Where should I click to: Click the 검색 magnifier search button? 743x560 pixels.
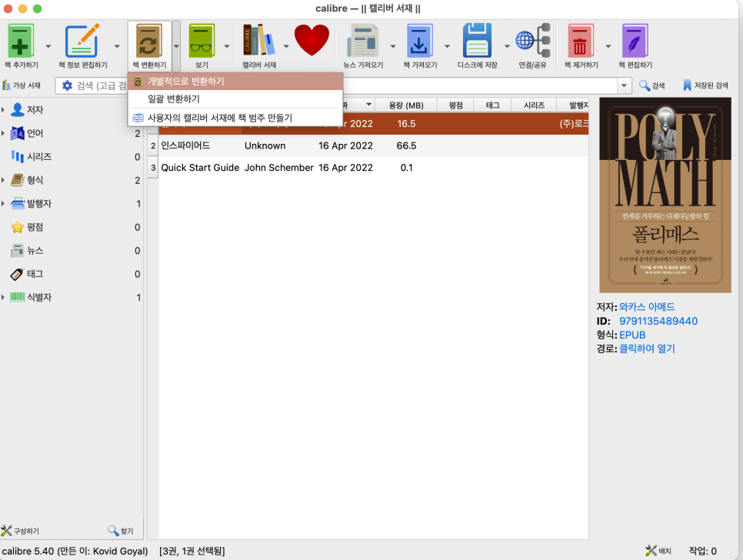coord(651,85)
